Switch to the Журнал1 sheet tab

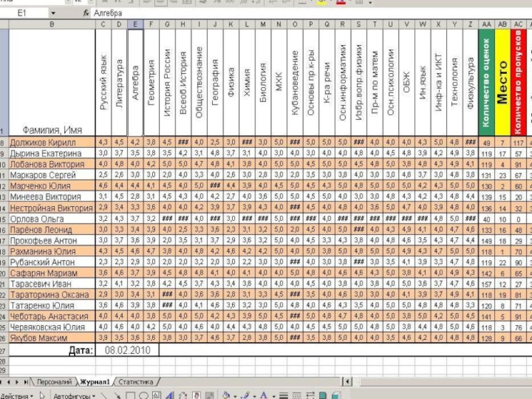pyautogui.click(x=95, y=382)
